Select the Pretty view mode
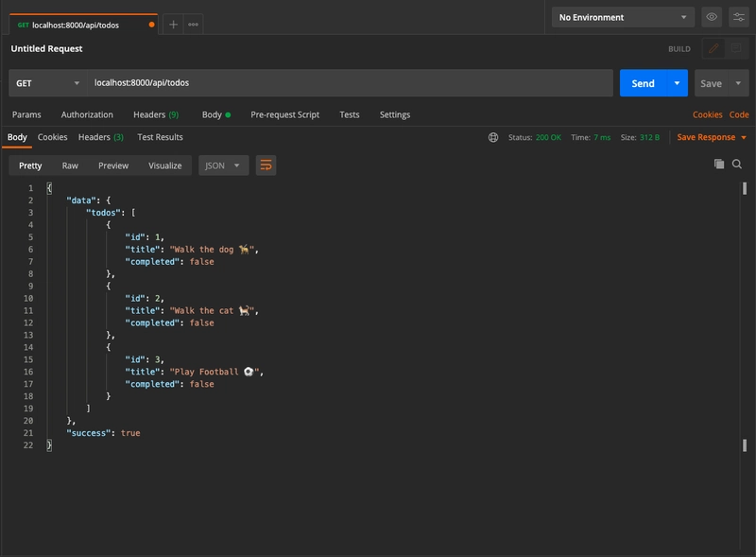Screen dimensions: 756x557 point(30,165)
